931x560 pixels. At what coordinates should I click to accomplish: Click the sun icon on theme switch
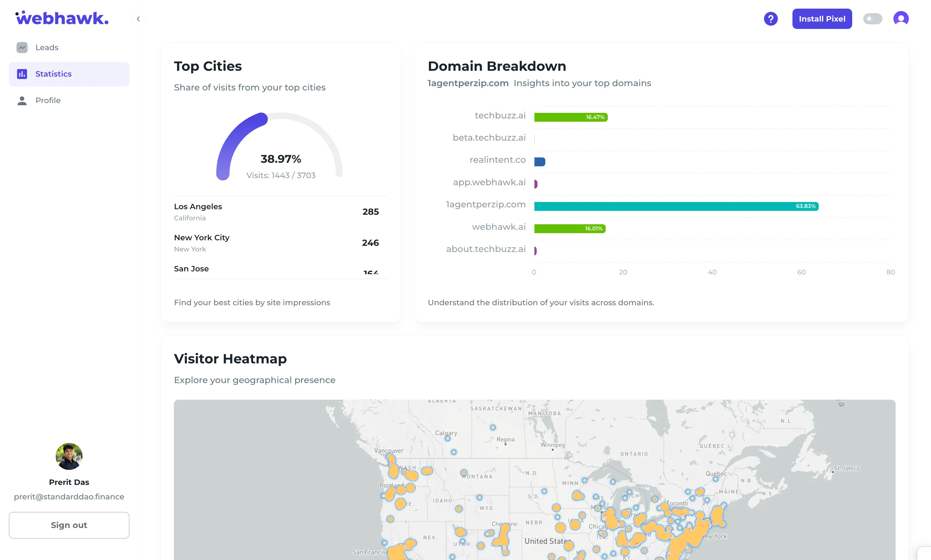(x=869, y=18)
